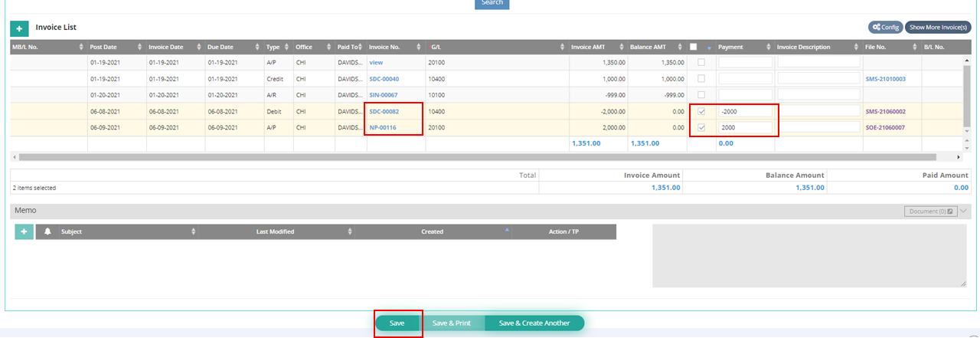The image size is (980, 338).
Task: Sort by Post Date column arrows
Action: pos(141,48)
